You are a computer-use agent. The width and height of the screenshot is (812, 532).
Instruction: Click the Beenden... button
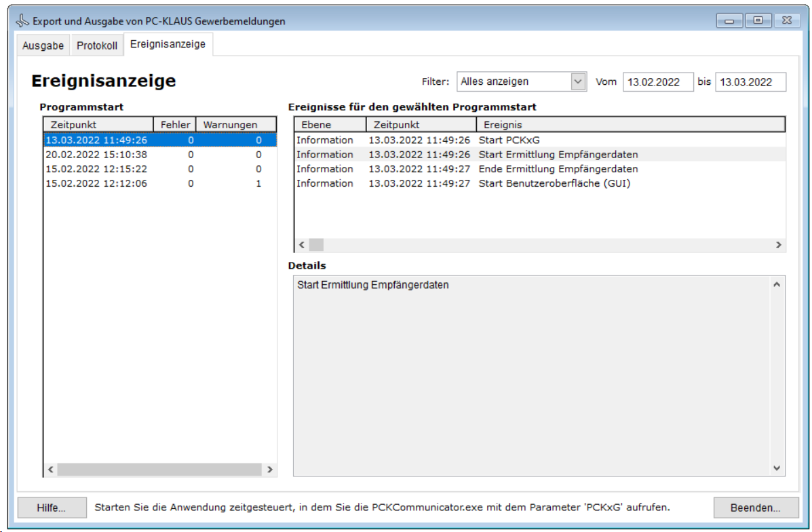(x=754, y=508)
